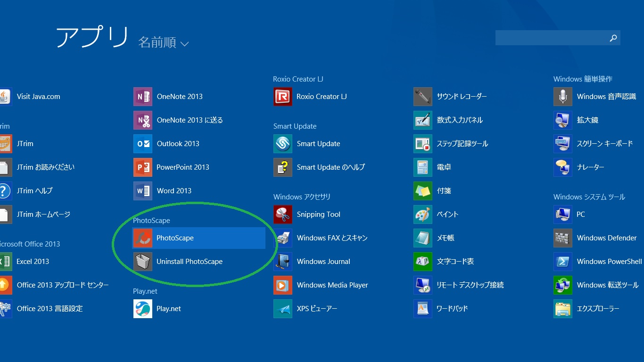Screen dimensions: 644x362
Task: Launch the 文字コード表 icon
Action: (423, 262)
